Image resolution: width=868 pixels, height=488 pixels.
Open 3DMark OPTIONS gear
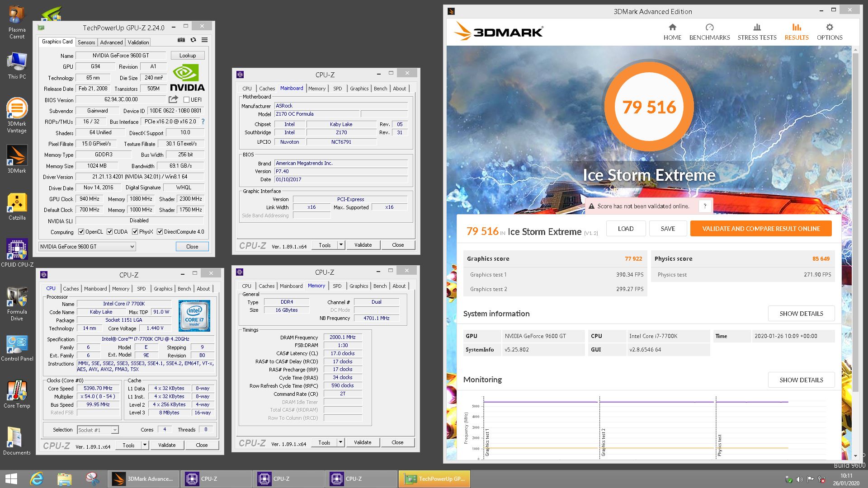point(829,32)
